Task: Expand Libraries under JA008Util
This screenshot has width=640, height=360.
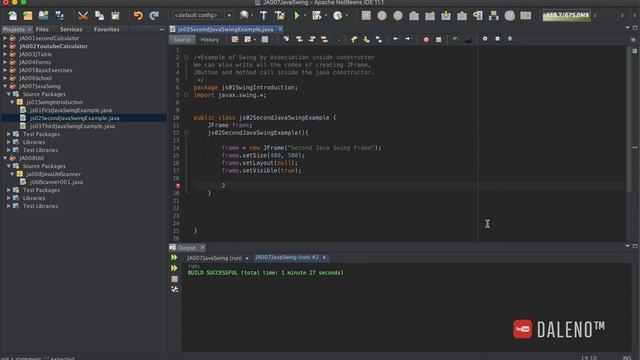Action: [x=9, y=198]
